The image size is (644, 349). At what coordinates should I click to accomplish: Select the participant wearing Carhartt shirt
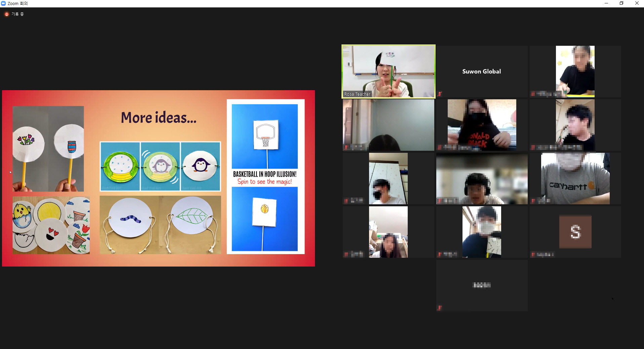click(x=575, y=178)
